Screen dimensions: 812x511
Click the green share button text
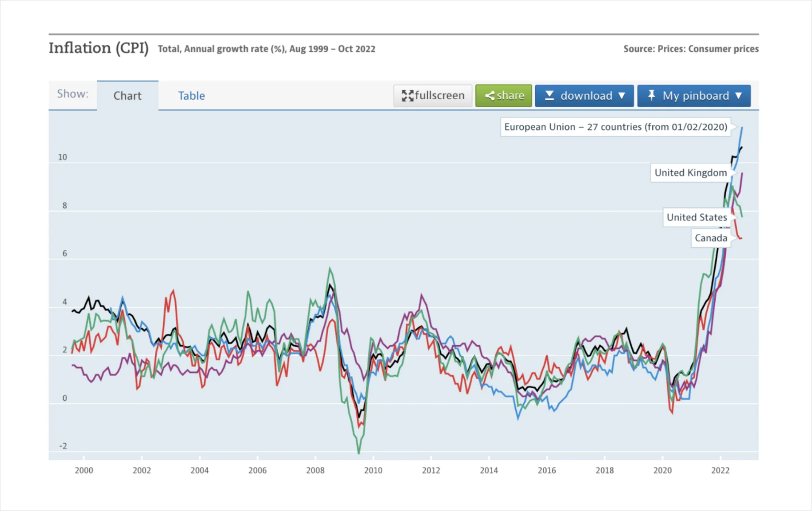click(x=511, y=95)
